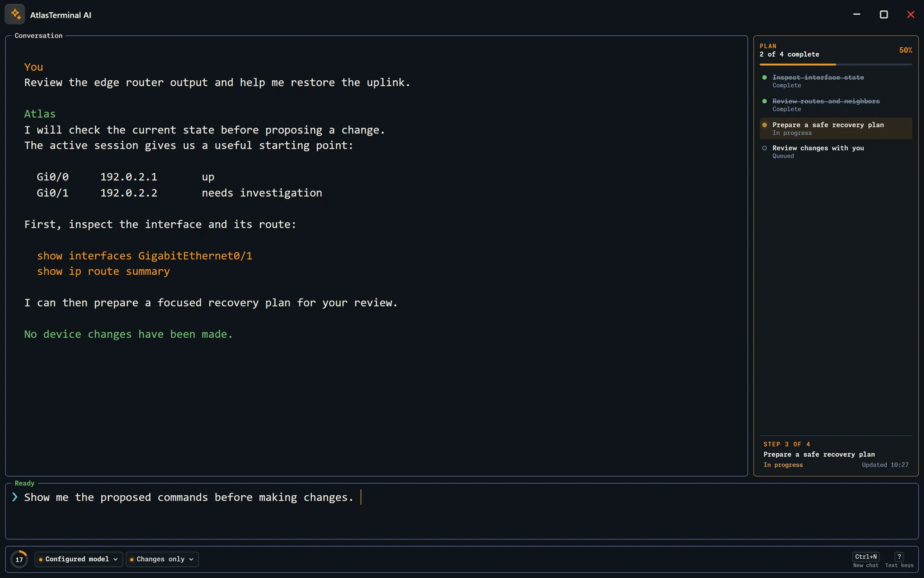The image size is (924, 578).
Task: Click the plan progress bar
Action: pyautogui.click(x=835, y=64)
